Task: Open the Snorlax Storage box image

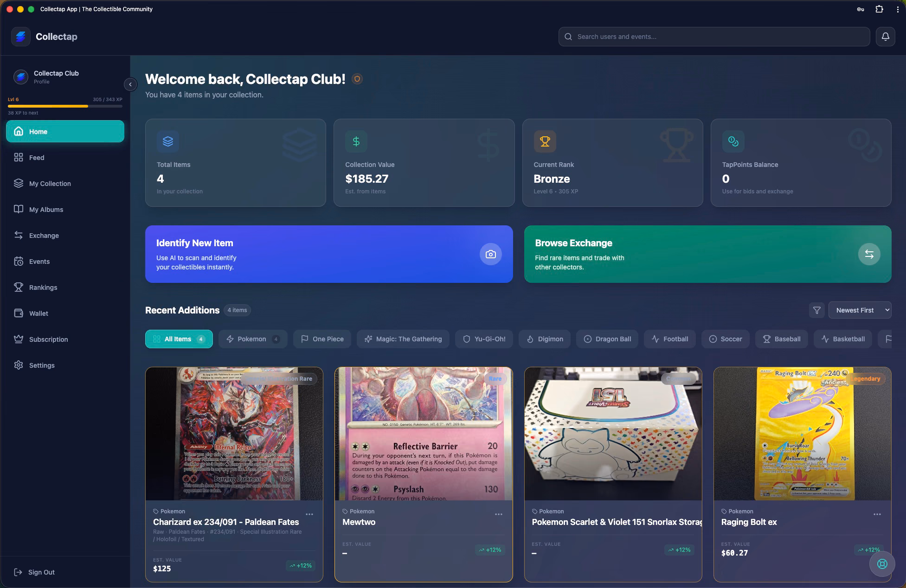Action: (613, 434)
